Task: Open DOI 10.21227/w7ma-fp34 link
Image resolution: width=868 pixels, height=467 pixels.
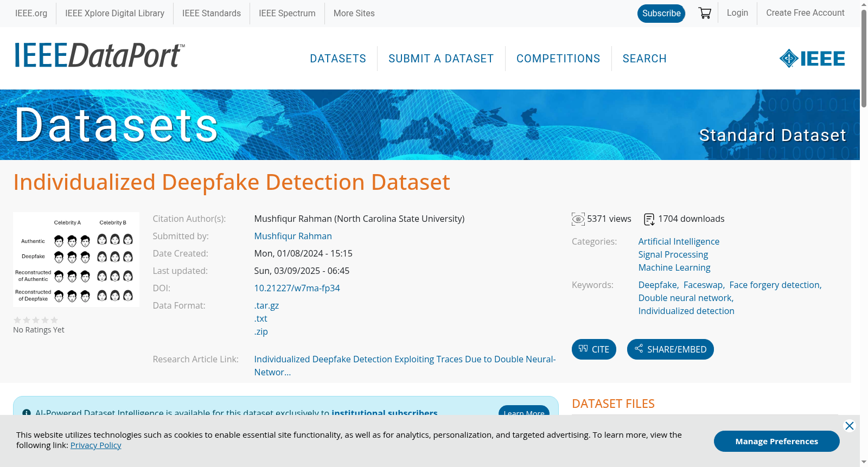Action: coord(297,289)
